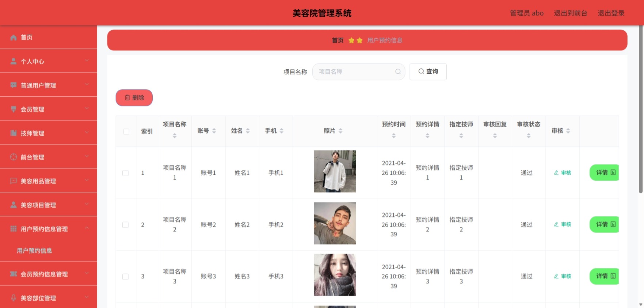Screen dimensions: 644x308
Task: Open the photo thumbnail in row 1
Action: click(x=335, y=172)
